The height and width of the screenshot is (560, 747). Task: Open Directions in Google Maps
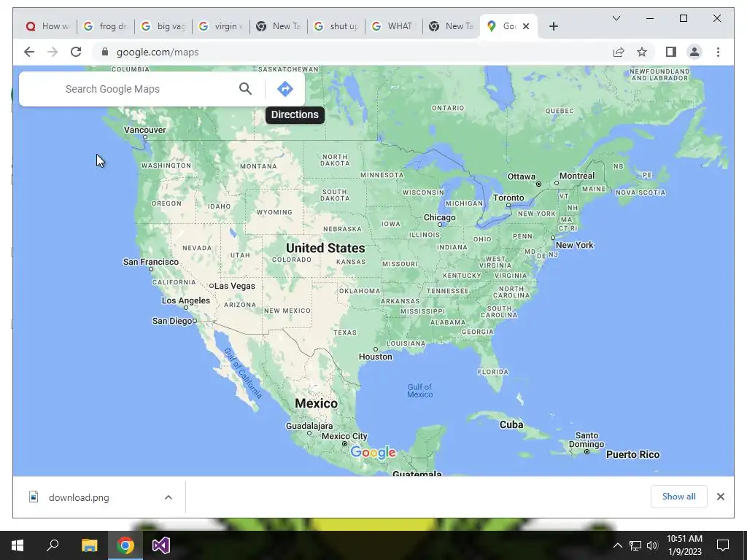[285, 88]
